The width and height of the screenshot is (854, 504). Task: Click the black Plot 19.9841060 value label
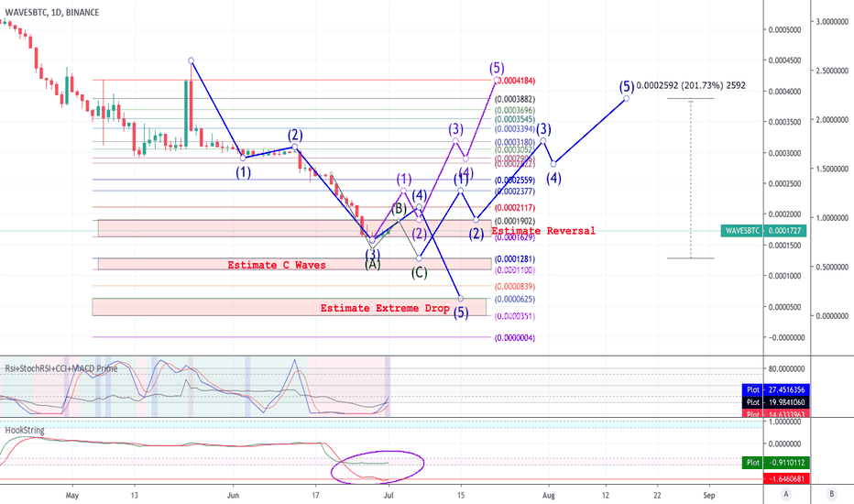776,402
